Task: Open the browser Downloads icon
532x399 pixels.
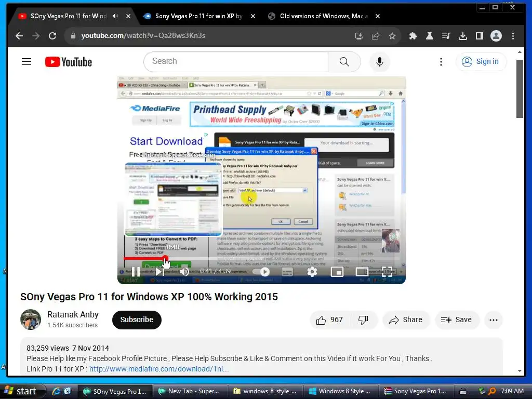Action: click(x=463, y=36)
